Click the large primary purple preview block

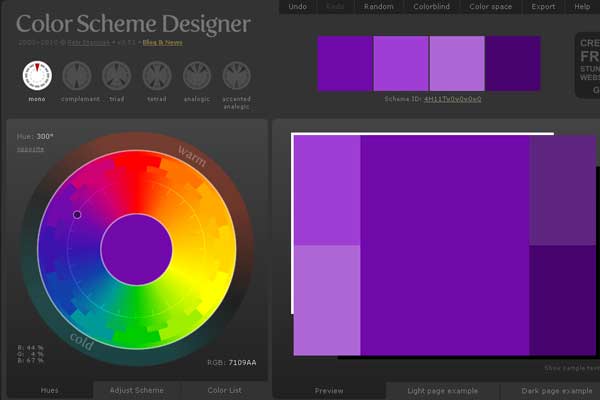[x=445, y=245]
